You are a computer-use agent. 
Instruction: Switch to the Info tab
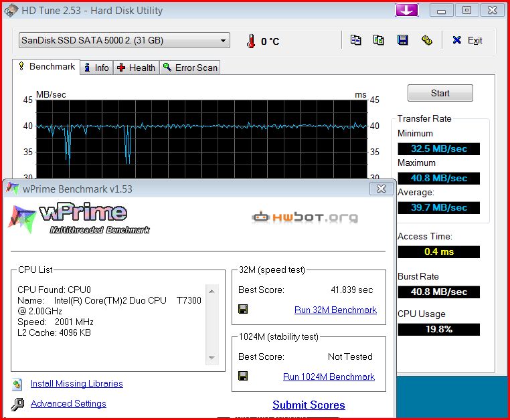pyautogui.click(x=96, y=68)
